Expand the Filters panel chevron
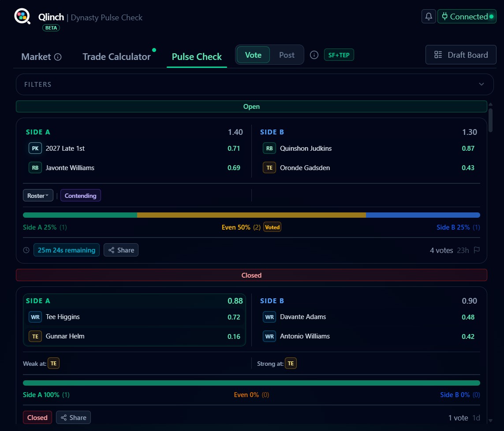The image size is (504, 431). point(481,84)
